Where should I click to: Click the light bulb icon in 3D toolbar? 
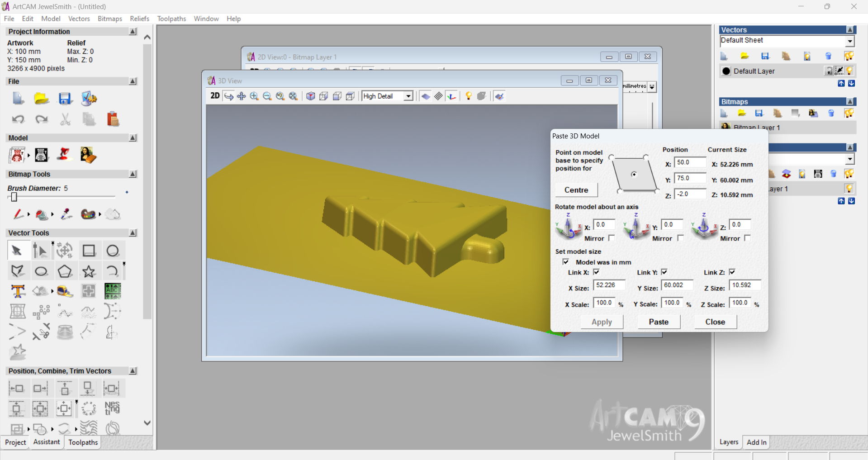[469, 96]
